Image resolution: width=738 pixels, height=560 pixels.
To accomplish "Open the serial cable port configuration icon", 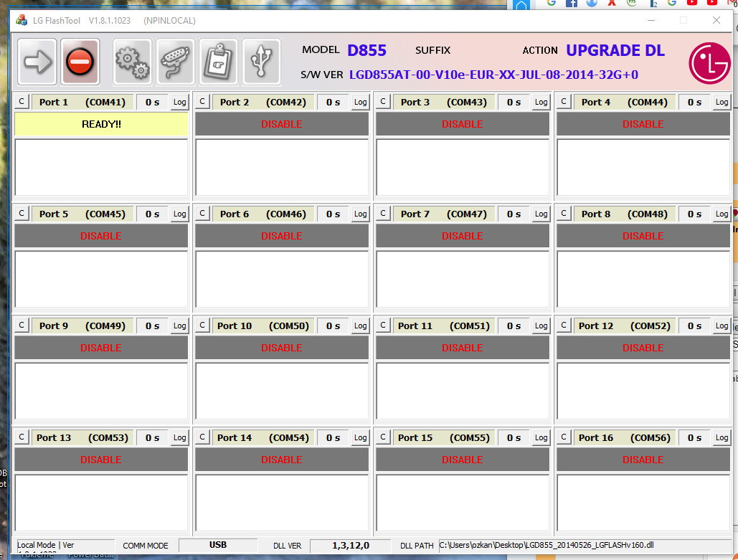I will [x=176, y=62].
